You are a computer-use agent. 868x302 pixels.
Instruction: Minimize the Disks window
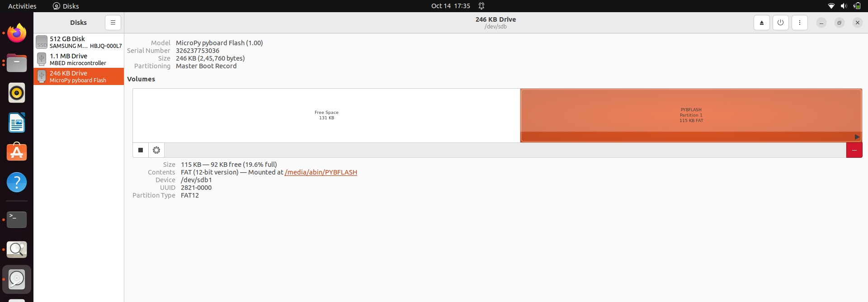pos(821,23)
